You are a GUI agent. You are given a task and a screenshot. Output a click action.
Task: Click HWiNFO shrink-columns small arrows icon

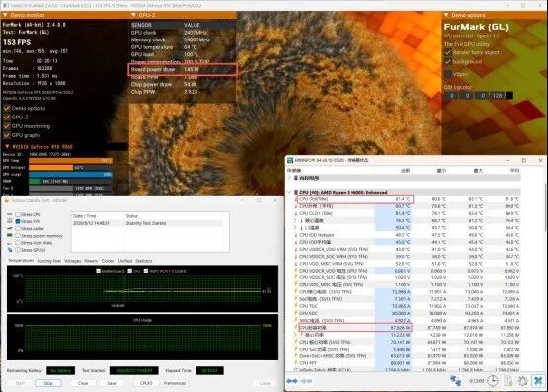(x=306, y=381)
